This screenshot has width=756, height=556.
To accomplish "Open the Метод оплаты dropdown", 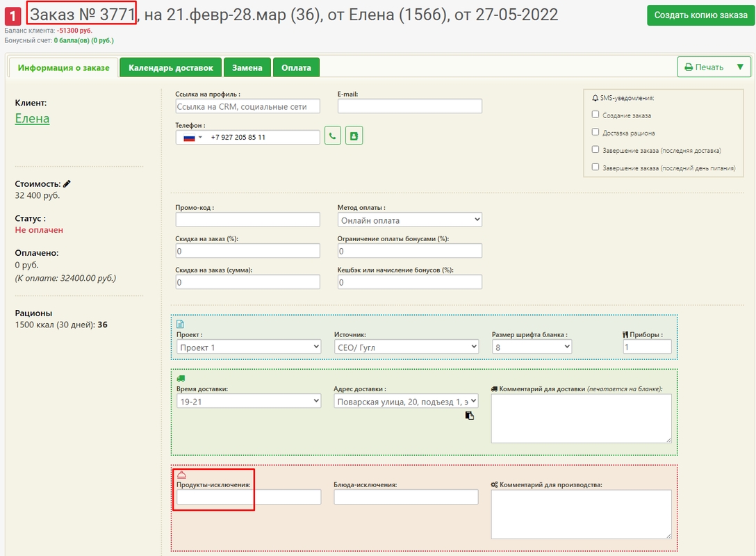I will [409, 220].
